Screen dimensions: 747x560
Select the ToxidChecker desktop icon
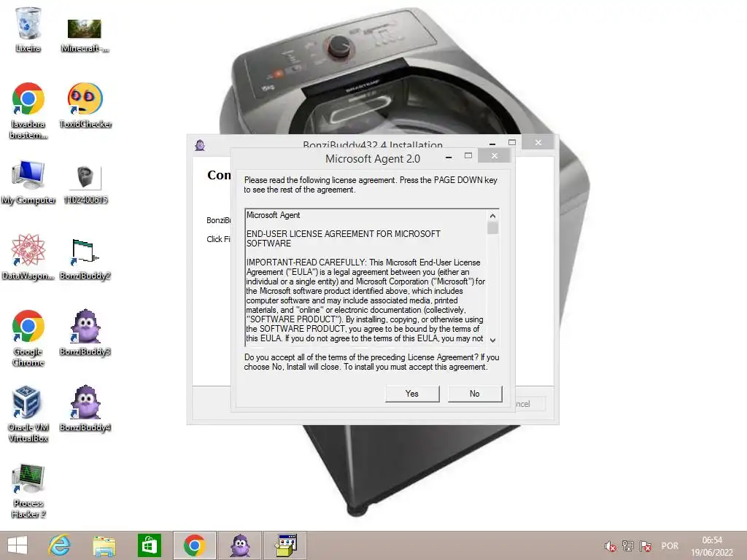85,105
